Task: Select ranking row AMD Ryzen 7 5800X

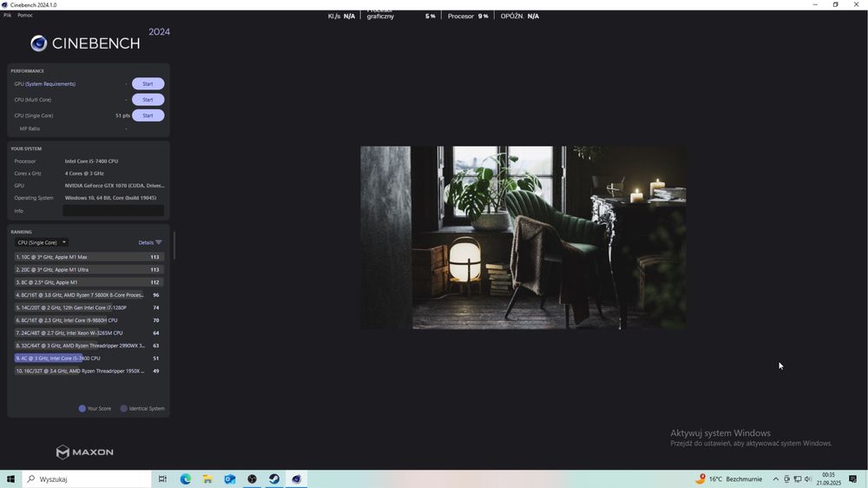Action: (x=89, y=295)
